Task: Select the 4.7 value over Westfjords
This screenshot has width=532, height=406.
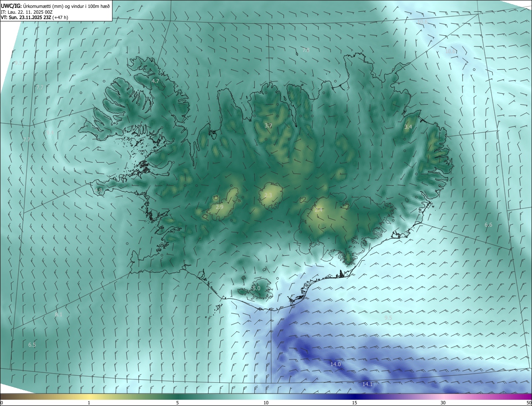Action: 155,81
